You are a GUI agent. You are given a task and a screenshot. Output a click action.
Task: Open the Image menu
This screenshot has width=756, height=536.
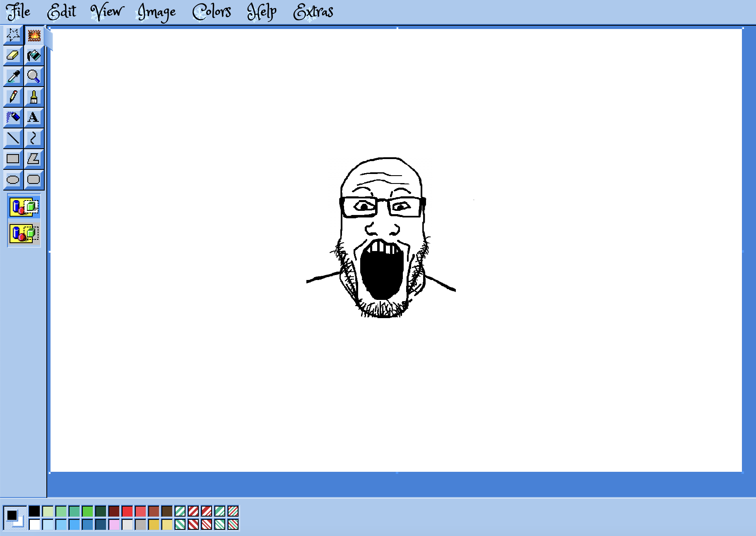tap(157, 12)
